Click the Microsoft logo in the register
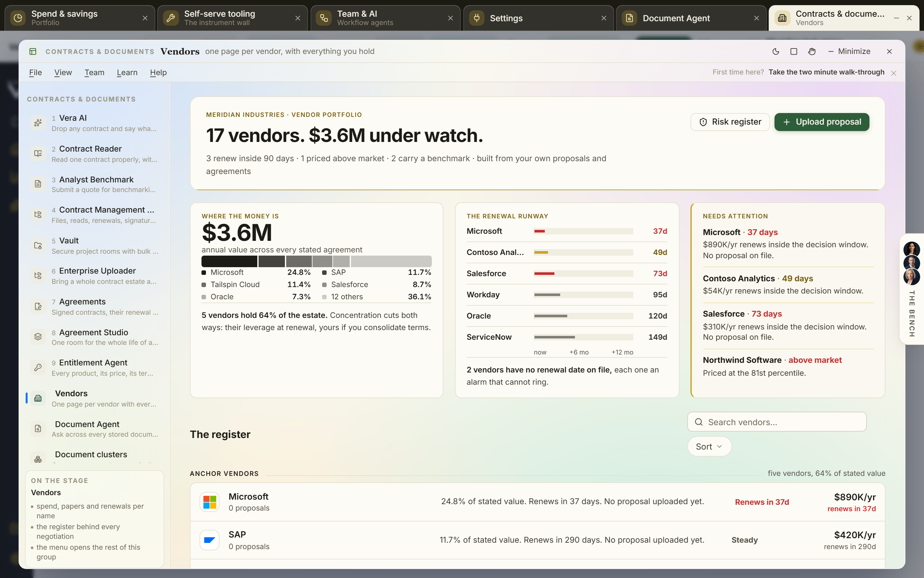This screenshot has height=578, width=924. click(x=210, y=502)
